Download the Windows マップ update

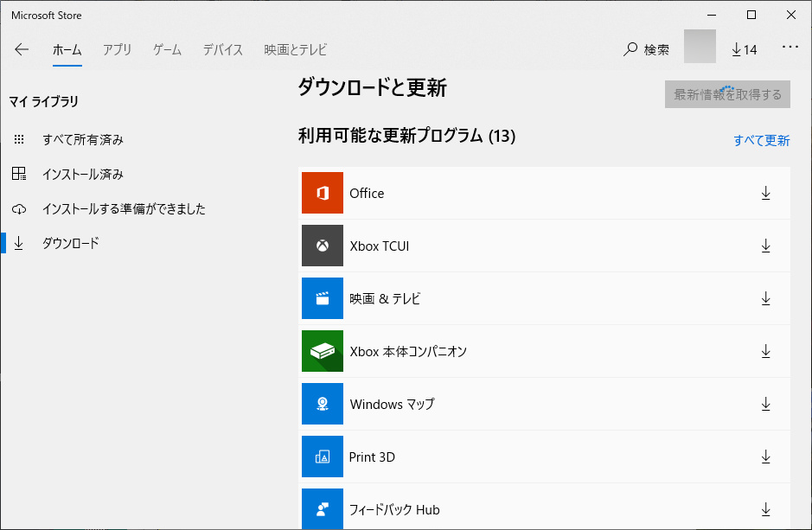[766, 405]
